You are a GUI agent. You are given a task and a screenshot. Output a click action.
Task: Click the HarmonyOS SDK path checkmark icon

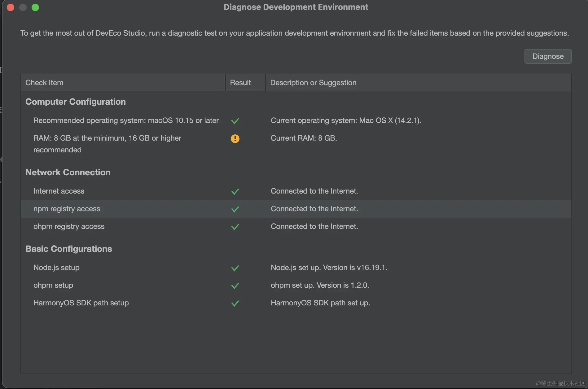(x=235, y=303)
